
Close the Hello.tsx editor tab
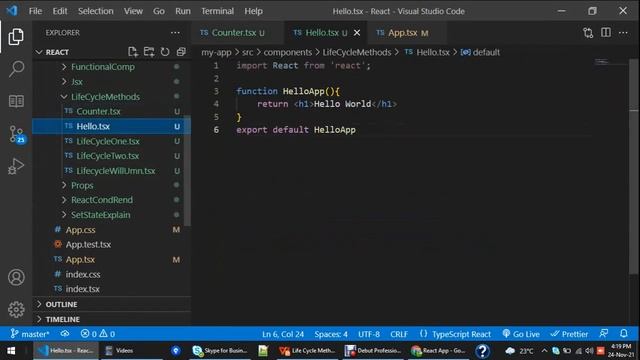[357, 33]
